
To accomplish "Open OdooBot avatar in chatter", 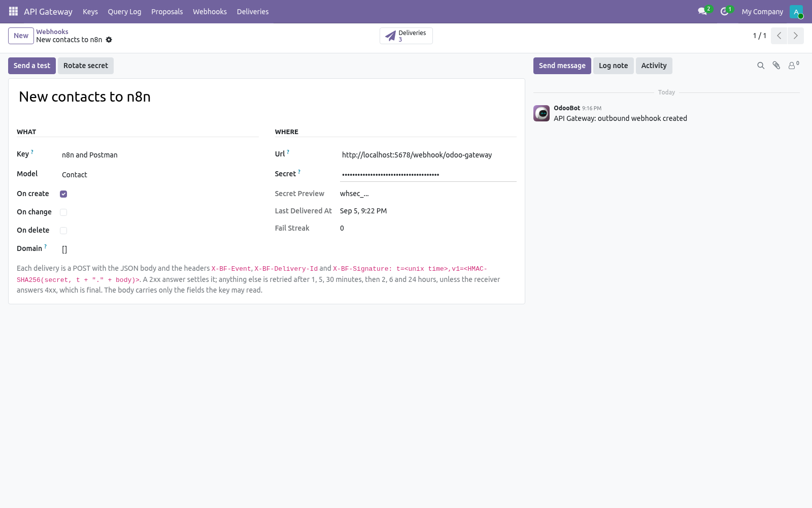I will click(x=542, y=113).
